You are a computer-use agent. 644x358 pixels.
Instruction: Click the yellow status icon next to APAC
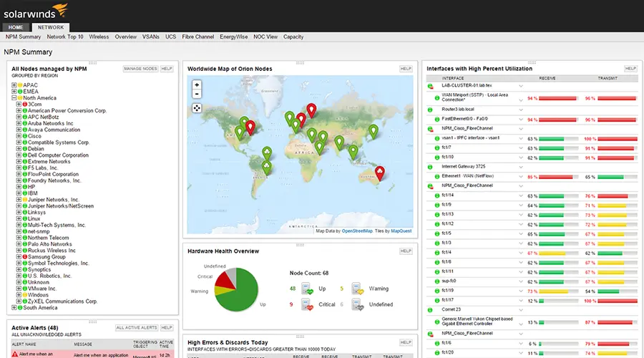[x=20, y=85]
